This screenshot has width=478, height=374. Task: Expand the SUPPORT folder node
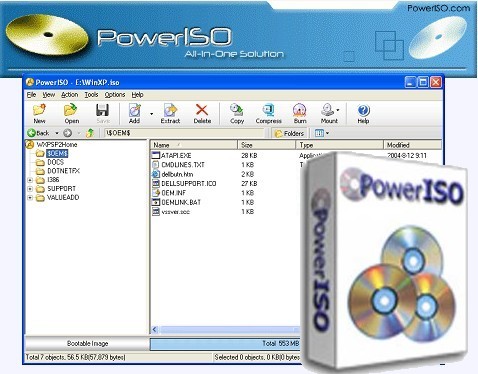click(30, 189)
